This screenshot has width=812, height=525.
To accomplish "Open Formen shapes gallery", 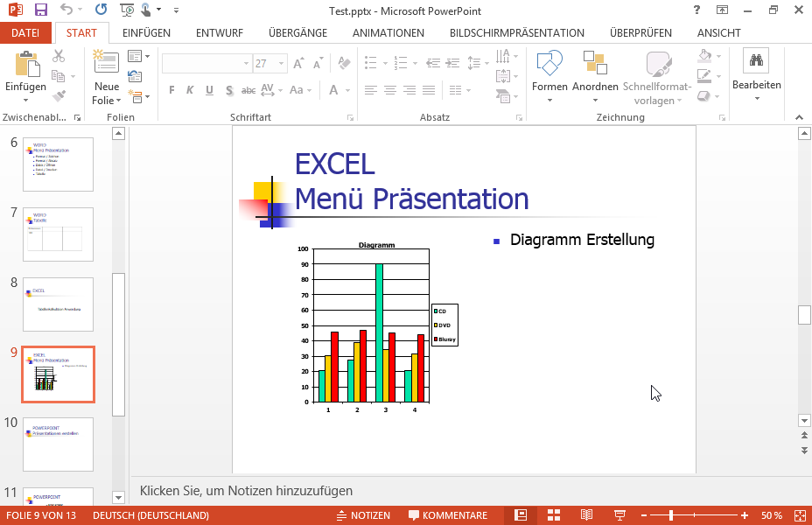I will (549, 76).
